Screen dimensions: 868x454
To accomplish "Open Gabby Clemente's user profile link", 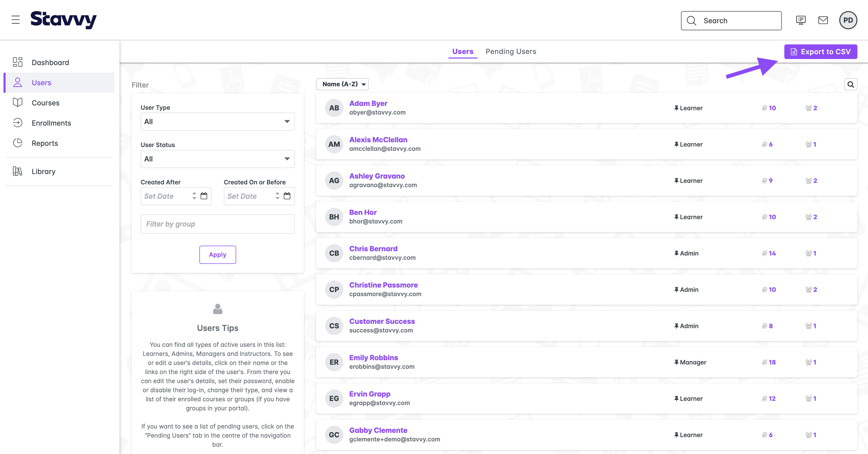I will [x=378, y=430].
